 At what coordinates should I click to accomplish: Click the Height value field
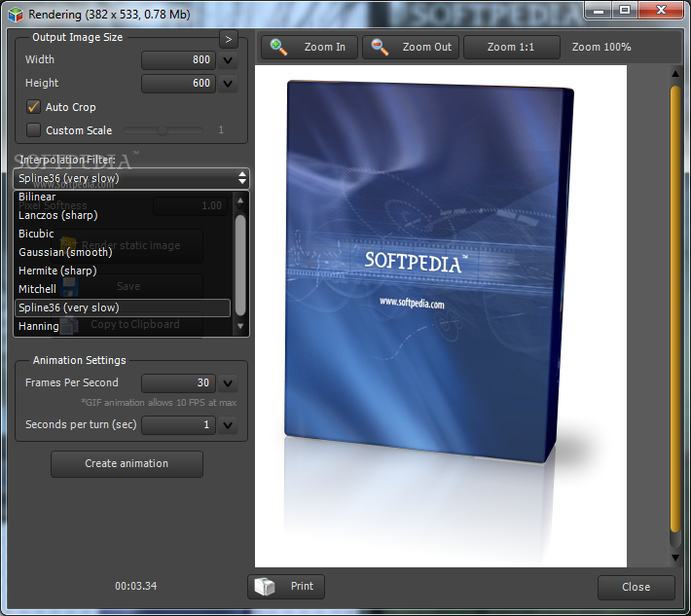(178, 84)
